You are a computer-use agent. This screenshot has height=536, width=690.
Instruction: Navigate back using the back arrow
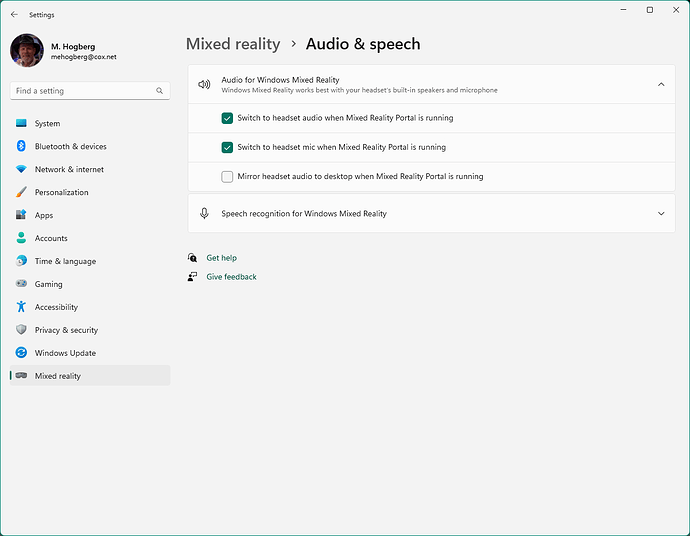pos(14,15)
